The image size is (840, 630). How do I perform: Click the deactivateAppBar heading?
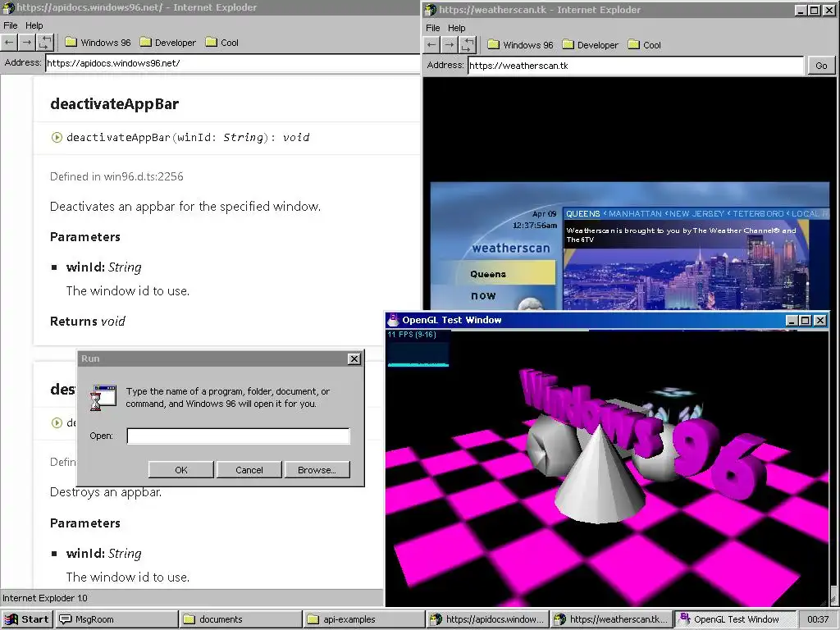pyautogui.click(x=114, y=104)
